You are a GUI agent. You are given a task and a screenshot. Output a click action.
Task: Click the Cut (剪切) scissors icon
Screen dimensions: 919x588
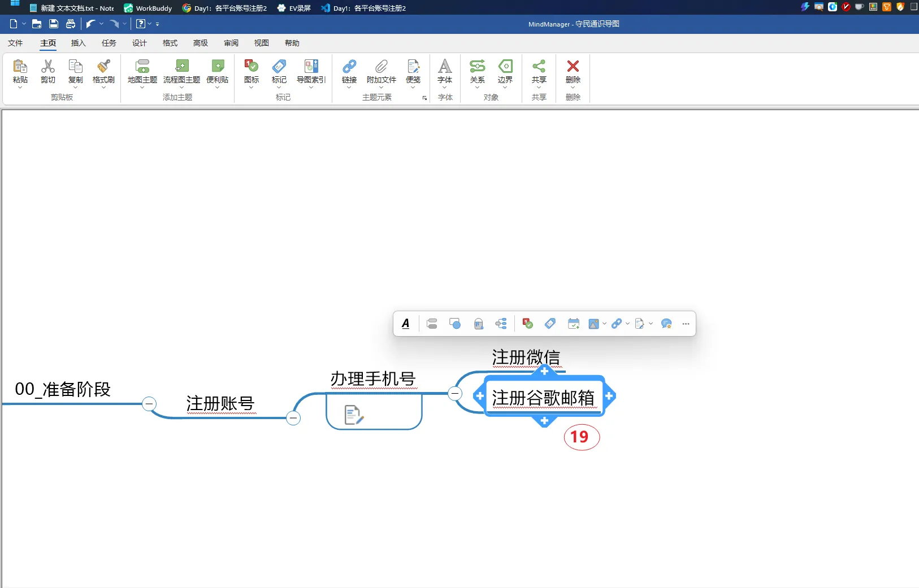coord(48,67)
